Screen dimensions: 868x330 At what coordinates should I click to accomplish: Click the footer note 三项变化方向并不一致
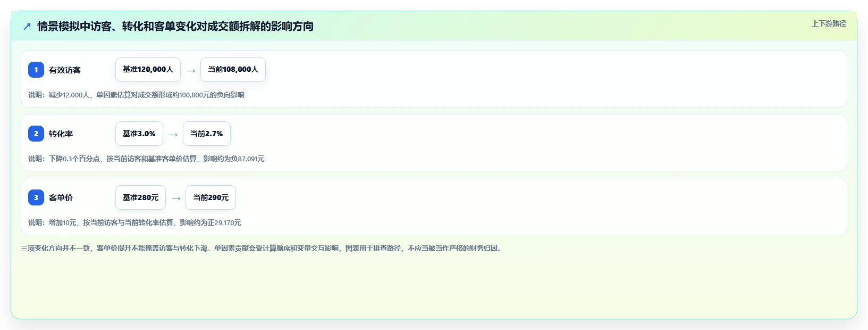(262, 248)
